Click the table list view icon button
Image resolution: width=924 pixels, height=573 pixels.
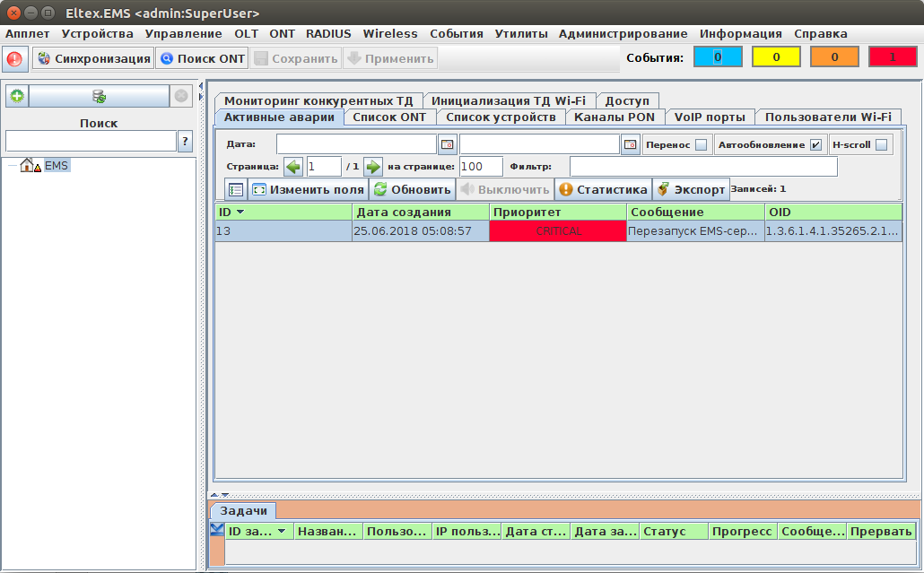point(236,189)
